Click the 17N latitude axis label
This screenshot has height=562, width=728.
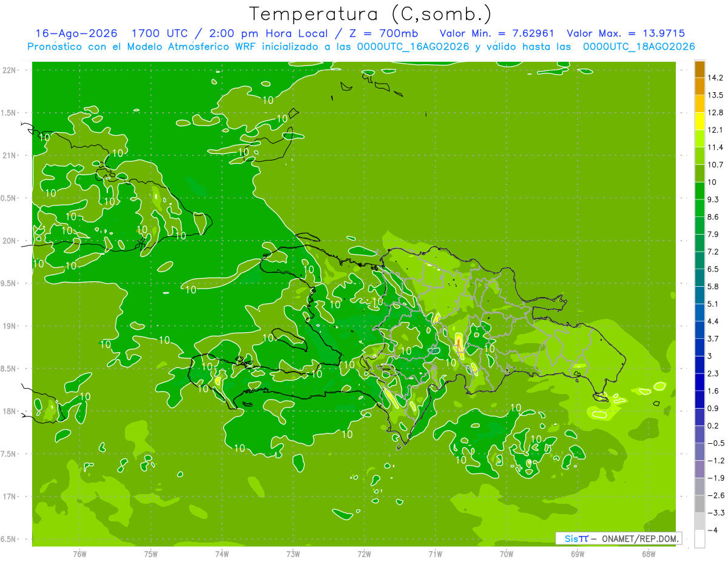[x=9, y=497]
